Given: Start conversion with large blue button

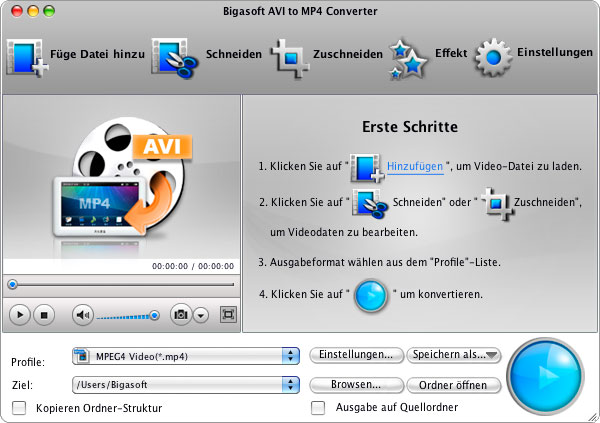Looking at the screenshot, I should tap(546, 376).
